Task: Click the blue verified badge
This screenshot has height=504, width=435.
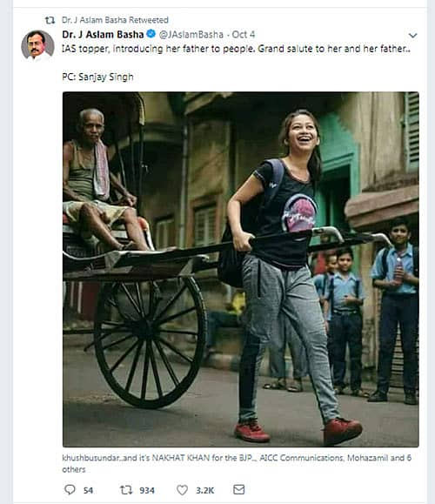Action: coord(151,33)
